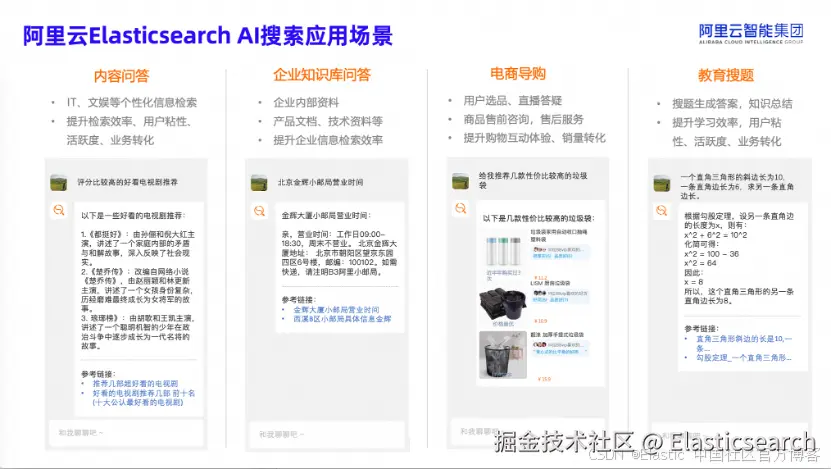
Task: Click the user message 北京金辉小邮局营业时间
Action: [320, 182]
